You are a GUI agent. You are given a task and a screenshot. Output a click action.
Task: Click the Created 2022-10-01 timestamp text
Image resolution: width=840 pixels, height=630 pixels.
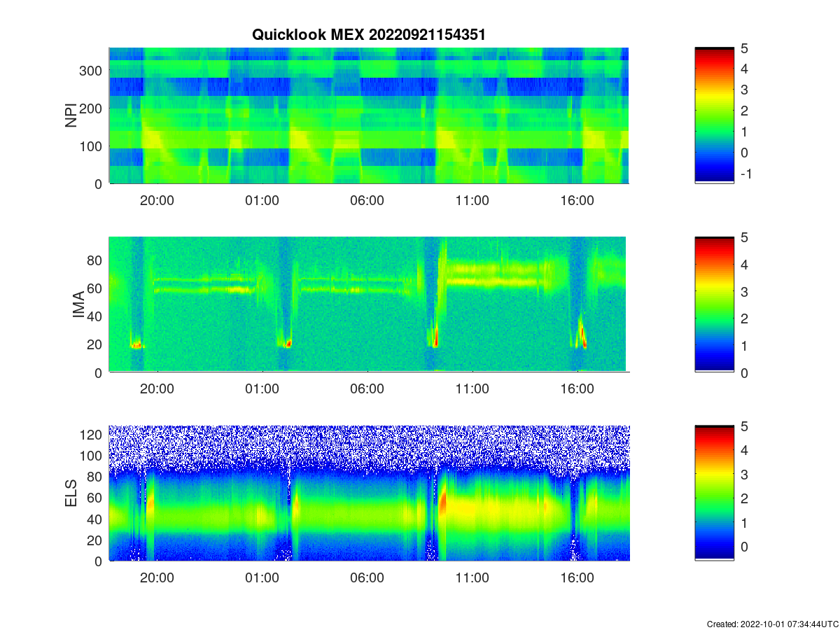(x=771, y=624)
